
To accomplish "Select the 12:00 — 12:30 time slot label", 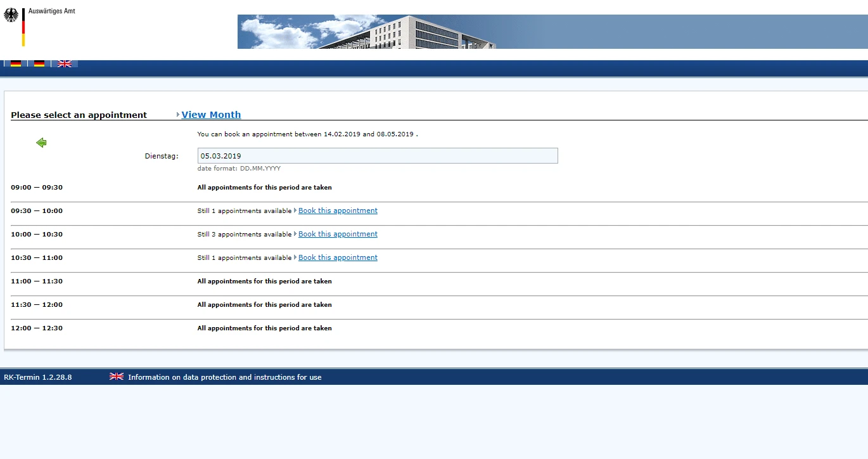I will click(37, 328).
